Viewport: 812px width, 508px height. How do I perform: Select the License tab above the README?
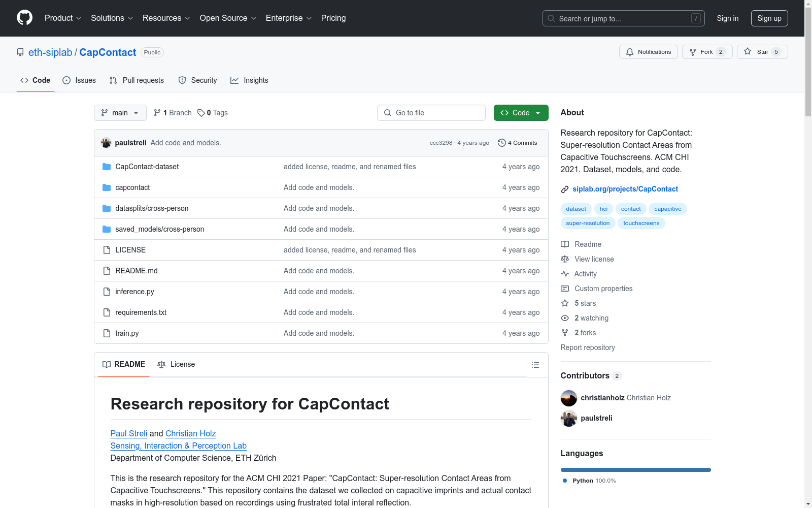point(176,364)
